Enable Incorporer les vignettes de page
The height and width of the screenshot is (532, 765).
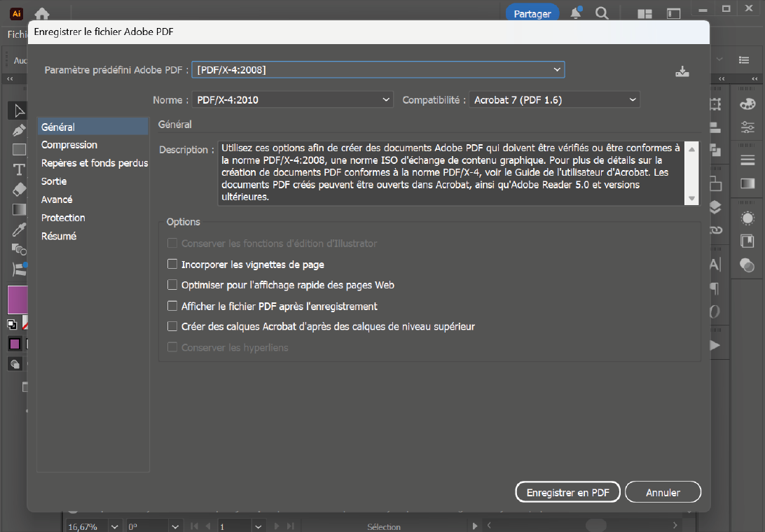coord(172,265)
